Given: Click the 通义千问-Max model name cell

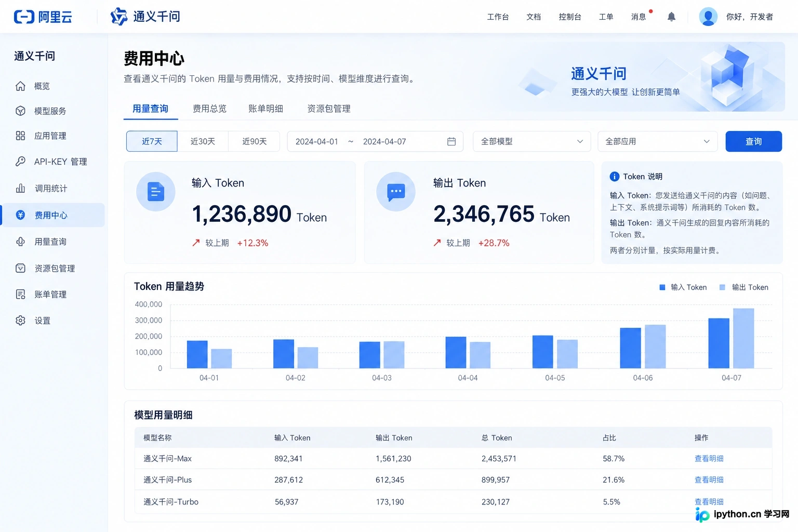Looking at the screenshot, I should pos(167,458).
